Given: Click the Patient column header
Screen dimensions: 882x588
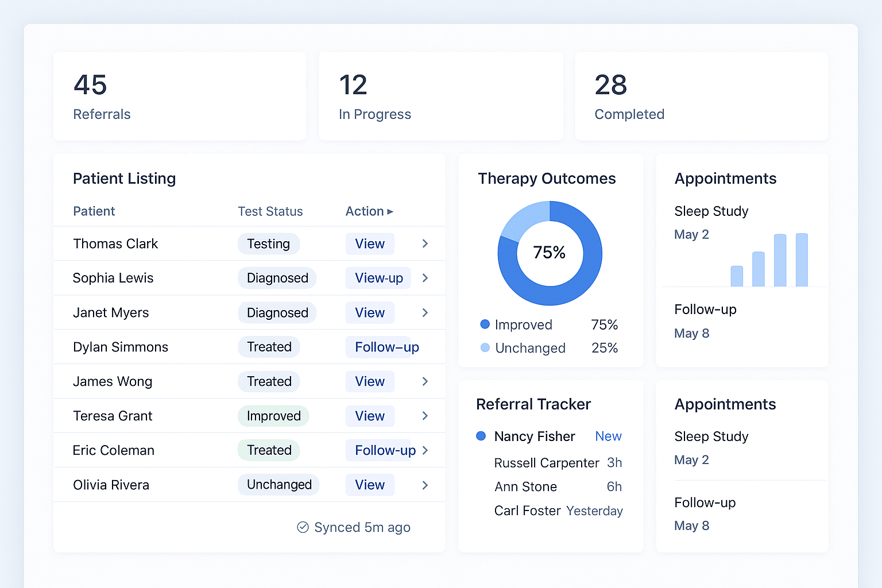Looking at the screenshot, I should coord(94,211).
